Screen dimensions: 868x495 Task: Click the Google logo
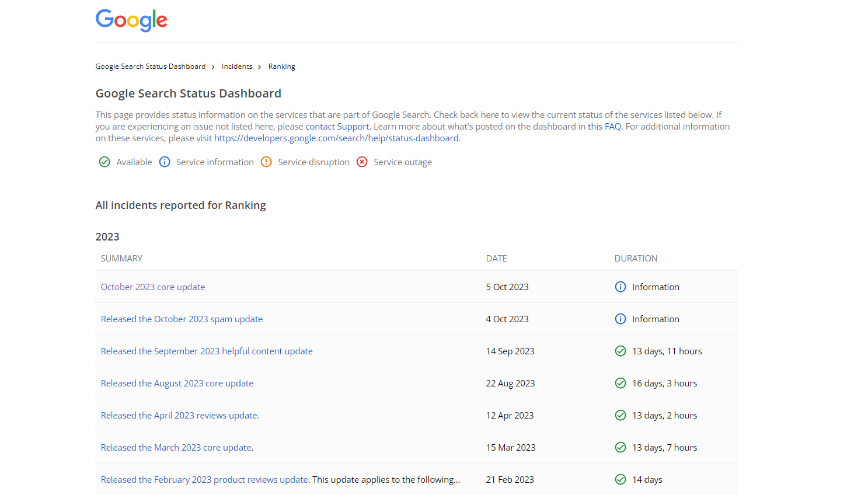point(131,20)
